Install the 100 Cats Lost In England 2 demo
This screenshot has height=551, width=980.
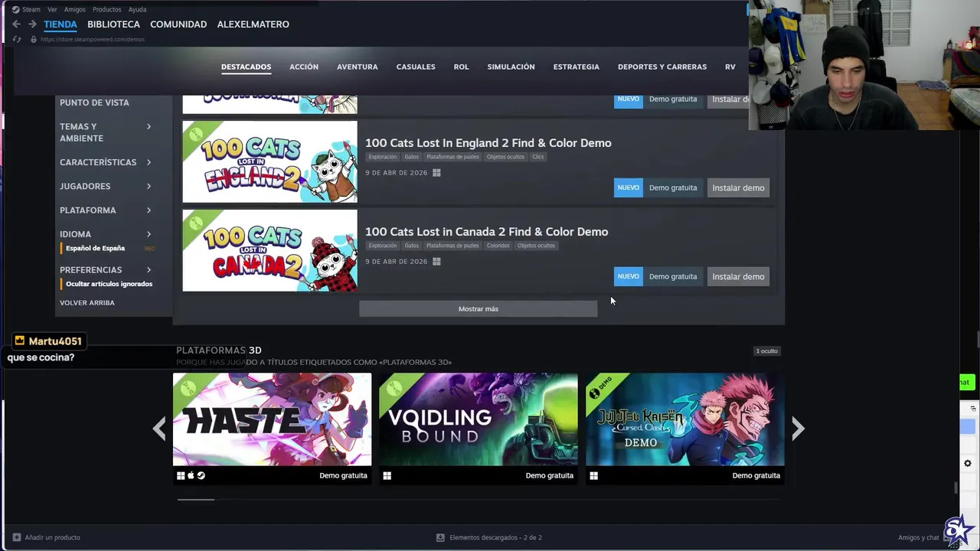[x=738, y=187]
